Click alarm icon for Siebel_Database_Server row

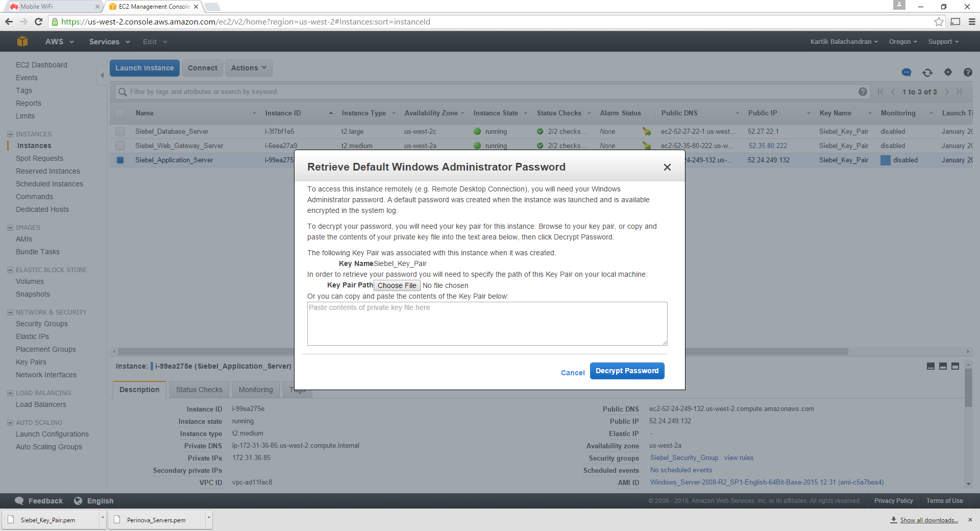[646, 132]
